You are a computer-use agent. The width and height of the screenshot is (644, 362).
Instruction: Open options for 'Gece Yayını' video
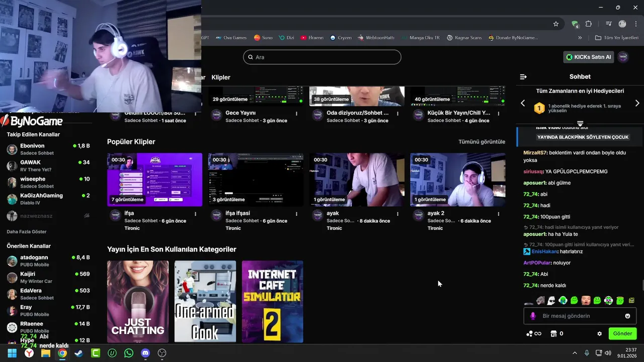coord(296,114)
